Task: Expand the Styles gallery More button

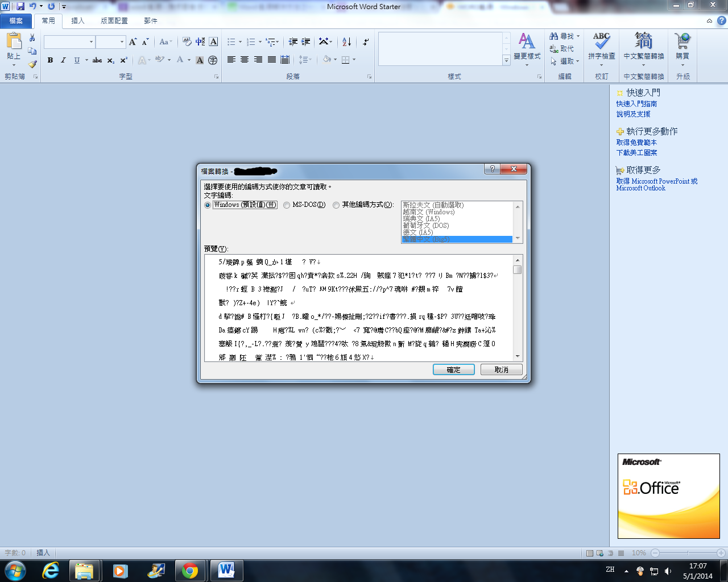Action: (506, 60)
